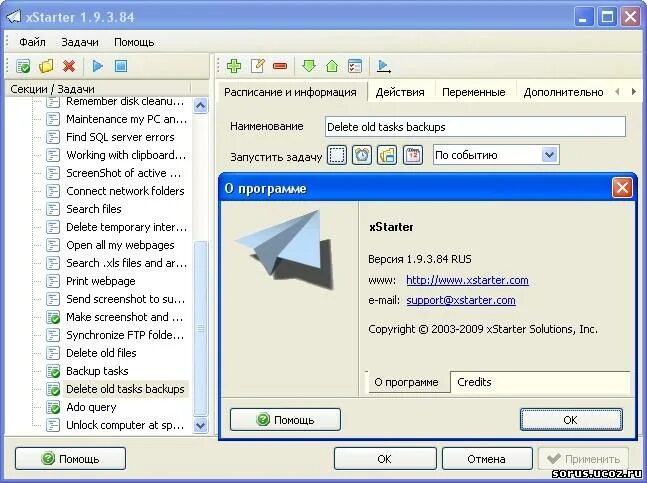Click the task list scrollbar thumb
Screen dimensions: 647x483
(x=201, y=328)
